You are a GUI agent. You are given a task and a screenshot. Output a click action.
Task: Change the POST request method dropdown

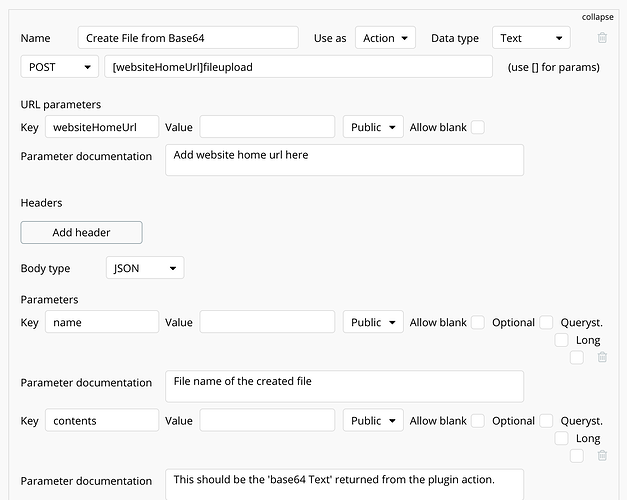(59, 67)
